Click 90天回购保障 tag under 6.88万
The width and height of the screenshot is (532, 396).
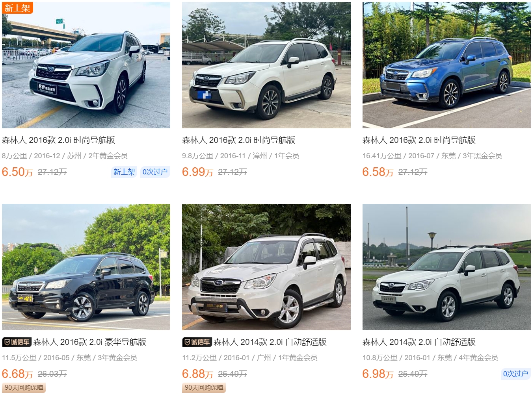[204, 388]
